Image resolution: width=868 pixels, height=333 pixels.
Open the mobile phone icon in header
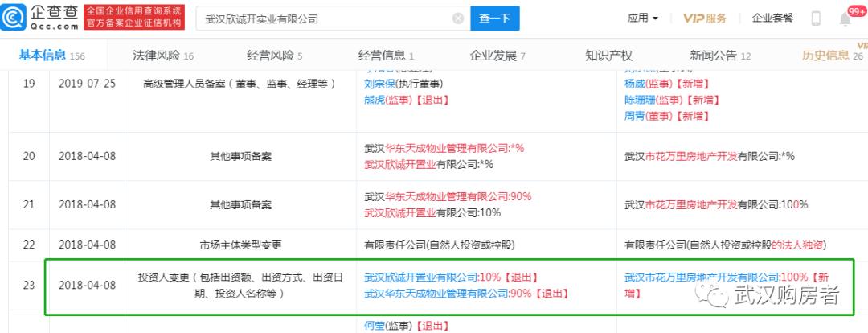coord(816,18)
